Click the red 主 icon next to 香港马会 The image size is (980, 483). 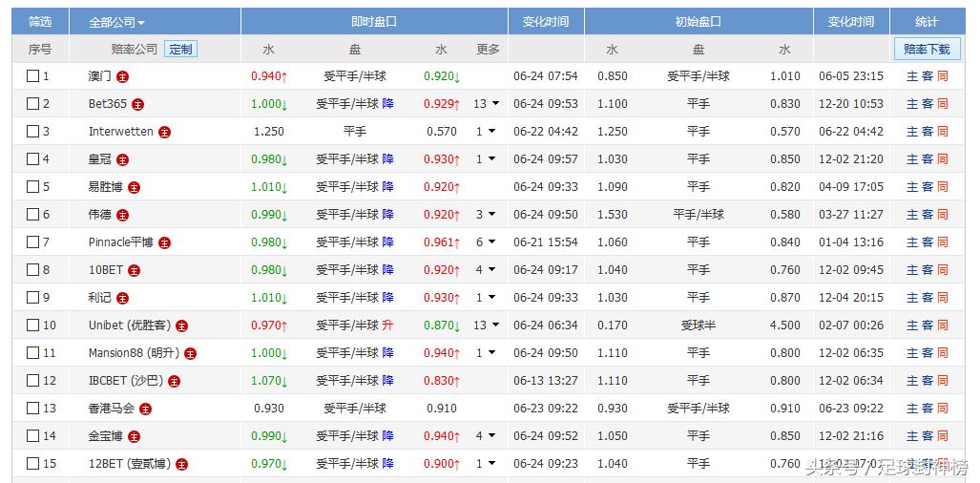(x=146, y=409)
